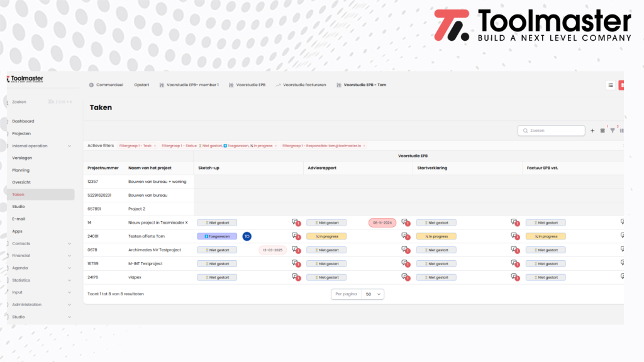Click the TO avatar on Testen offerte Tom
Image resolution: width=644 pixels, height=362 pixels.
click(247, 236)
